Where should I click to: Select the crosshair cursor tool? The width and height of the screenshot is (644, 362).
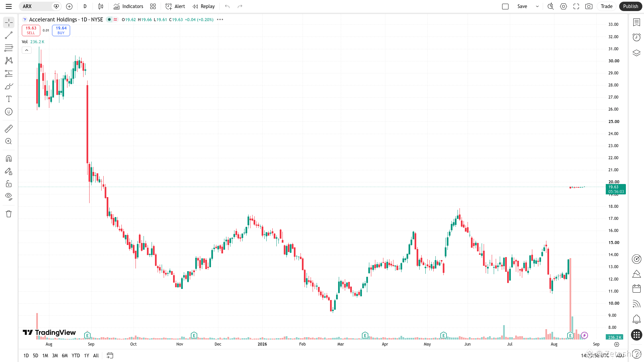(x=9, y=22)
